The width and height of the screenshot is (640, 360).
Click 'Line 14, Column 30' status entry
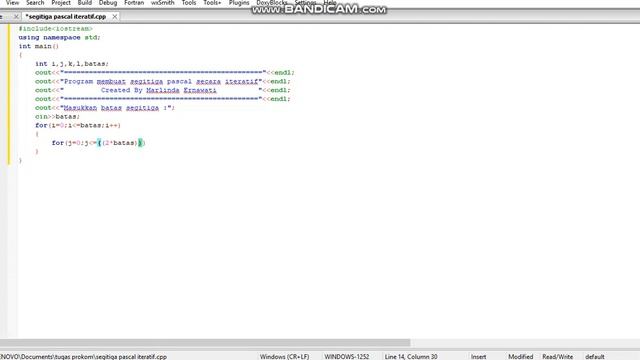[x=411, y=357]
